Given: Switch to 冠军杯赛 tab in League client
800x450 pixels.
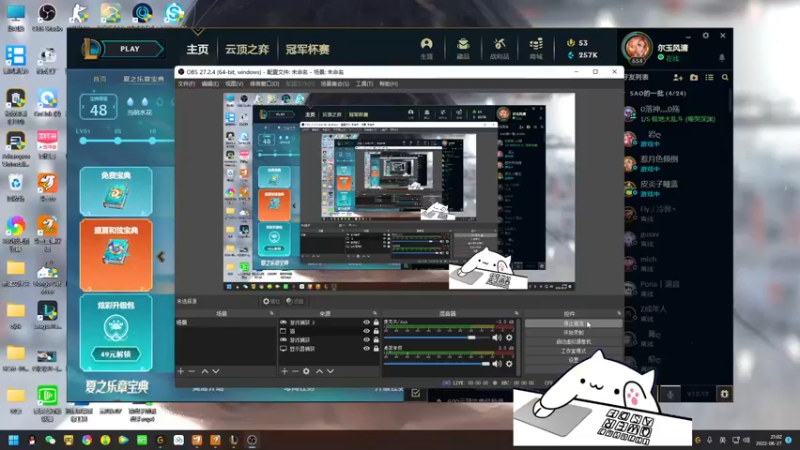Looking at the screenshot, I should click(x=308, y=49).
